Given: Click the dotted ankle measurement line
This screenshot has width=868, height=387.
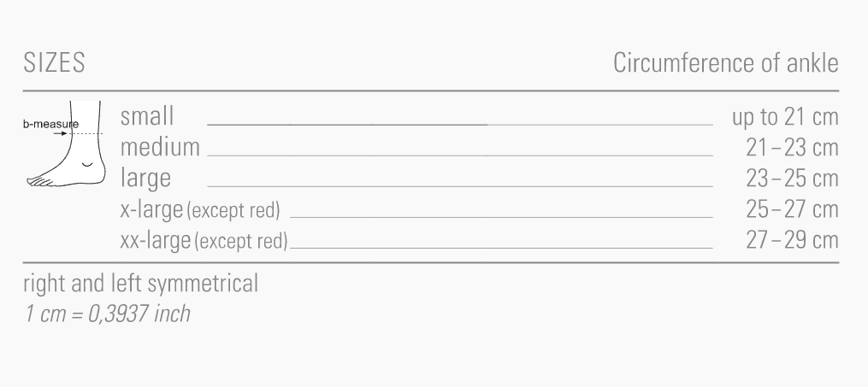Looking at the screenshot, I should [86, 133].
